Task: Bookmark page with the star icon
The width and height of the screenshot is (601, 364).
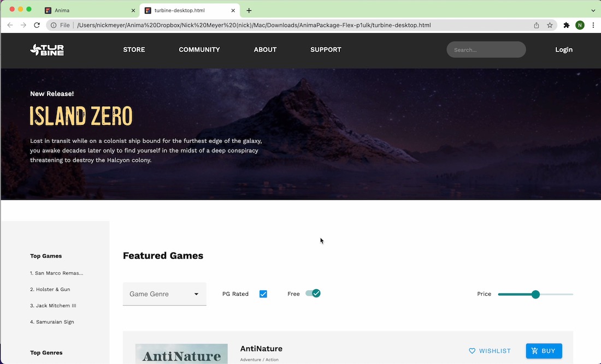Action: point(550,25)
